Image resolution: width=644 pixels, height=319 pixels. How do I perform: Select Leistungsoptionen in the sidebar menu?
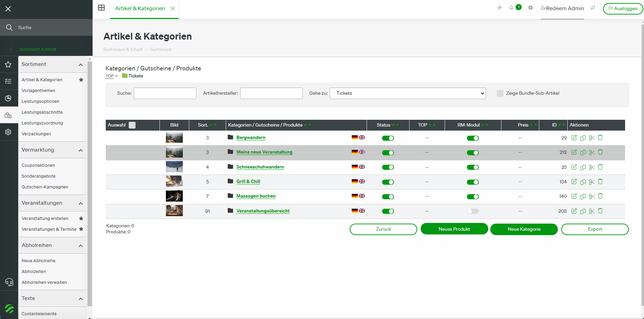[x=41, y=101]
